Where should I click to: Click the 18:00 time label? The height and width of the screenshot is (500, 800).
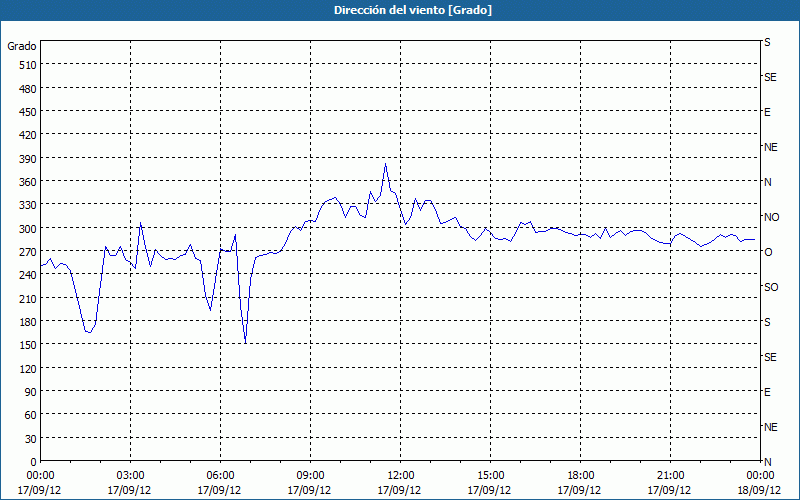point(580,476)
